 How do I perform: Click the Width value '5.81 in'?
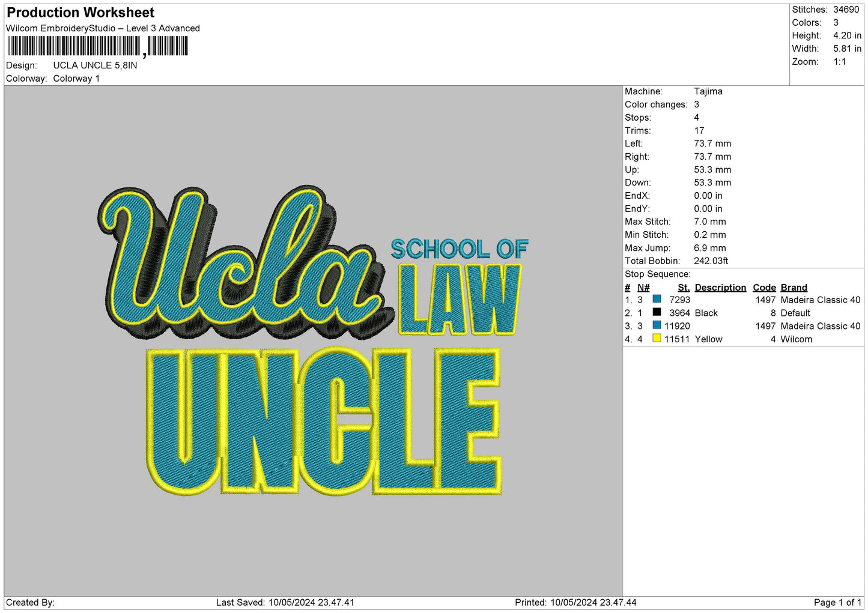[x=847, y=49]
